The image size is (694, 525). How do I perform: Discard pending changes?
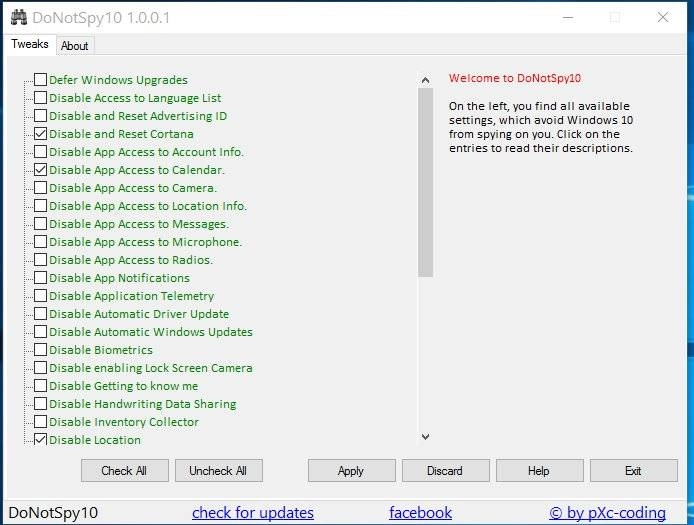click(446, 471)
